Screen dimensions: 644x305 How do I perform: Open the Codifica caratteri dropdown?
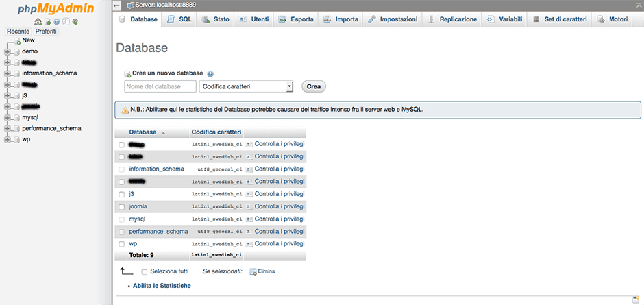(246, 86)
